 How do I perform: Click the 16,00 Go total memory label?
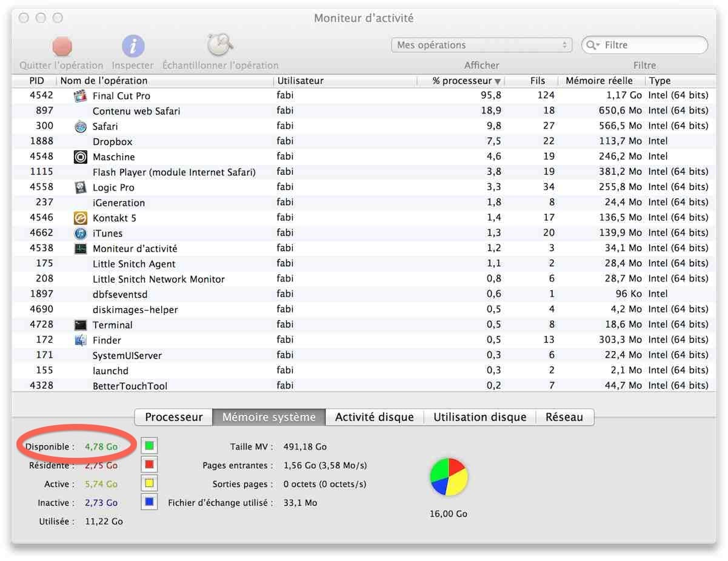[x=449, y=514]
